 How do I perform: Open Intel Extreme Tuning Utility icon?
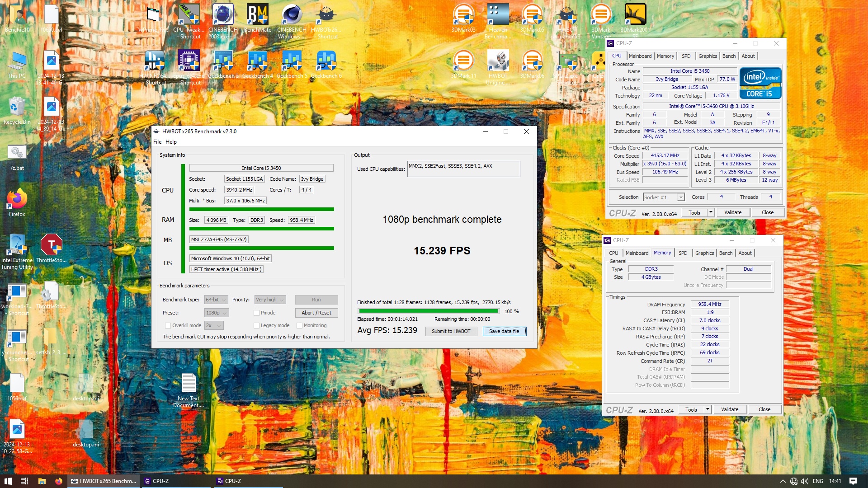17,252
